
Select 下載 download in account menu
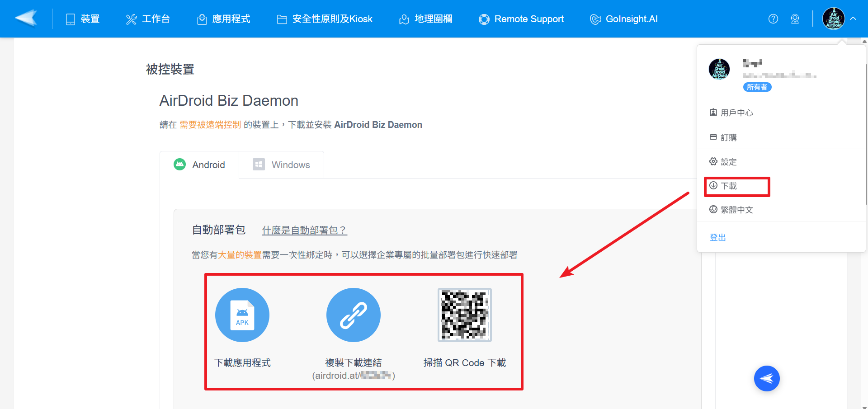[x=723, y=186]
